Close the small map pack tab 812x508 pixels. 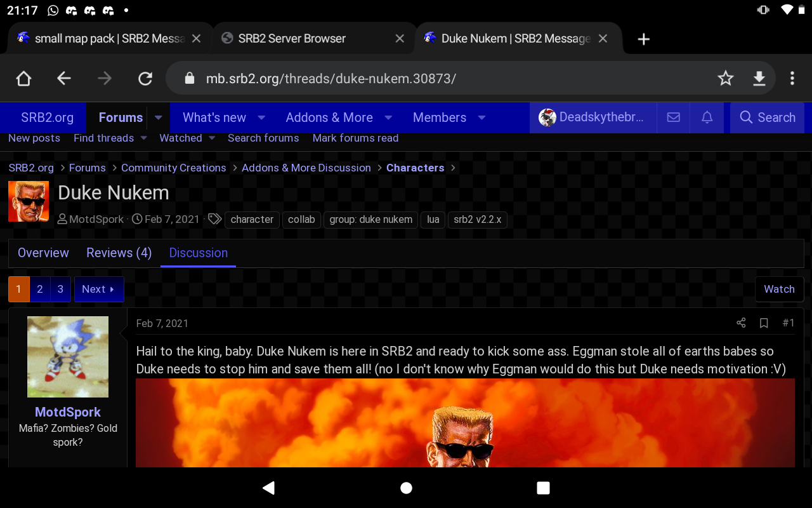pos(196,39)
